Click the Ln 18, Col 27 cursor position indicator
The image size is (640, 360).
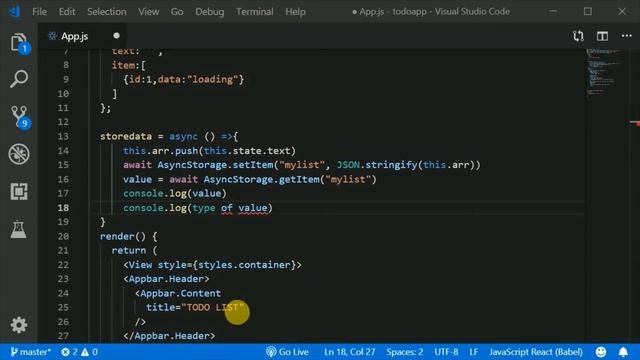pyautogui.click(x=349, y=351)
